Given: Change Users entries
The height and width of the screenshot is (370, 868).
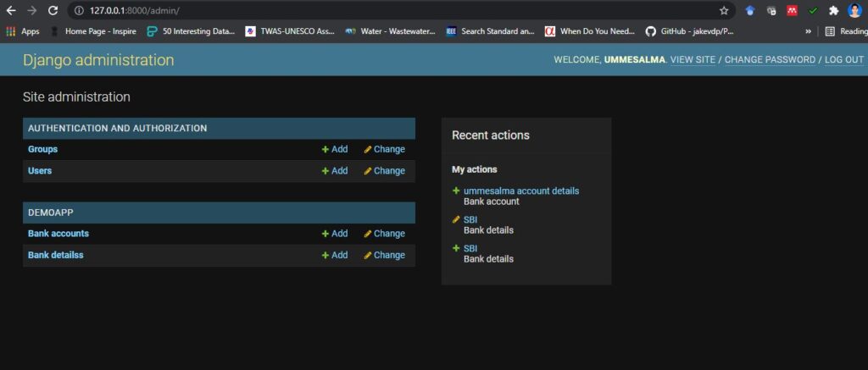Looking at the screenshot, I should coord(384,171).
